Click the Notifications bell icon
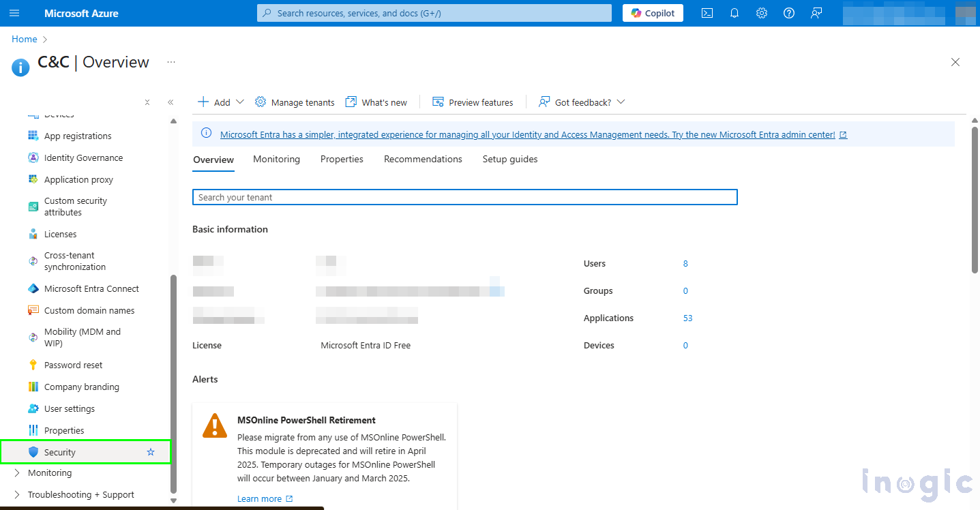Screen dimensions: 980x510 coord(734,13)
